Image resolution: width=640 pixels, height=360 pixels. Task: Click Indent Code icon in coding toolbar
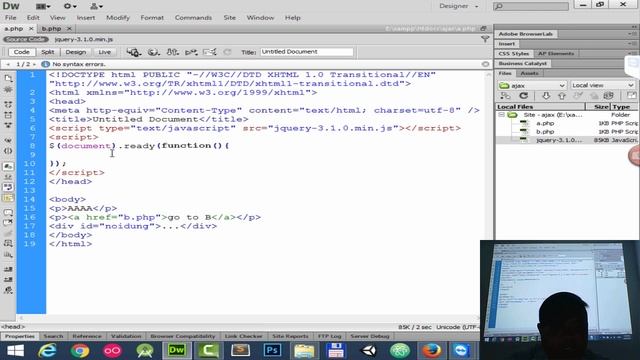tap(8, 269)
